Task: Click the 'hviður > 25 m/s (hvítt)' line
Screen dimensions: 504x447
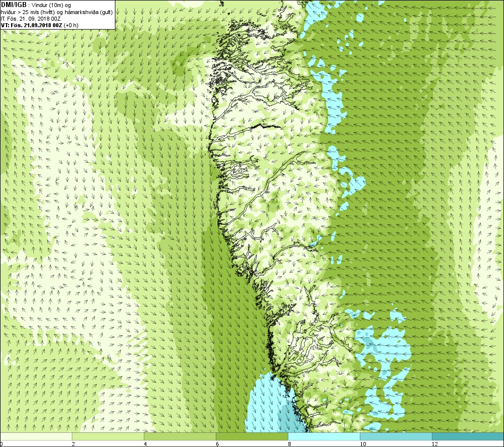Action: point(56,12)
